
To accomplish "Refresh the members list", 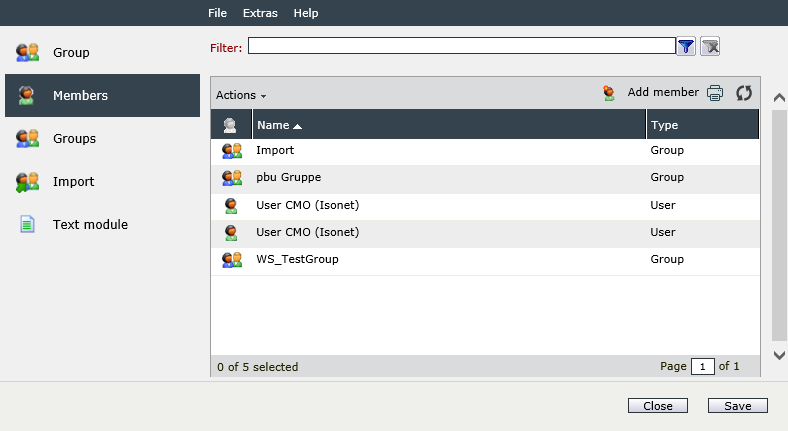I will pyautogui.click(x=744, y=93).
